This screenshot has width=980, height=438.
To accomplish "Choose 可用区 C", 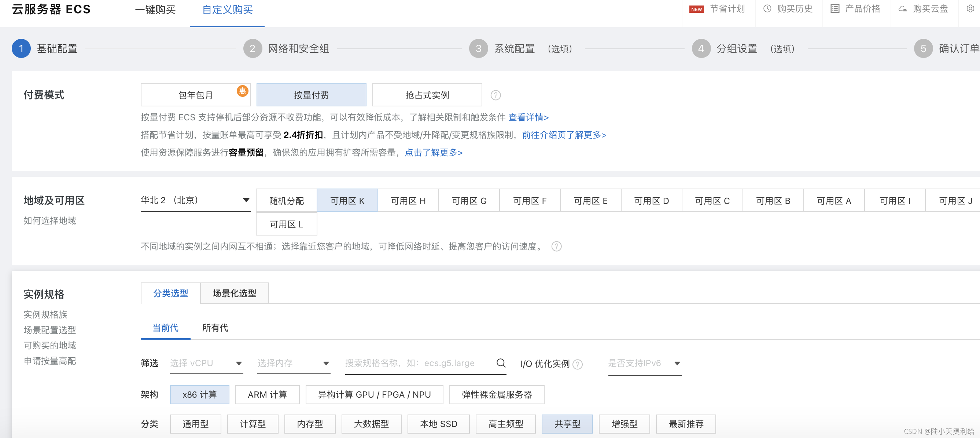I will [712, 201].
